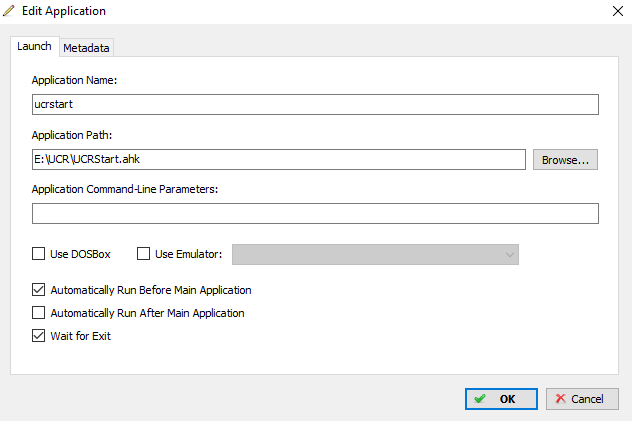Switch to the Metadata tab
The image size is (632, 421).
pyautogui.click(x=86, y=48)
